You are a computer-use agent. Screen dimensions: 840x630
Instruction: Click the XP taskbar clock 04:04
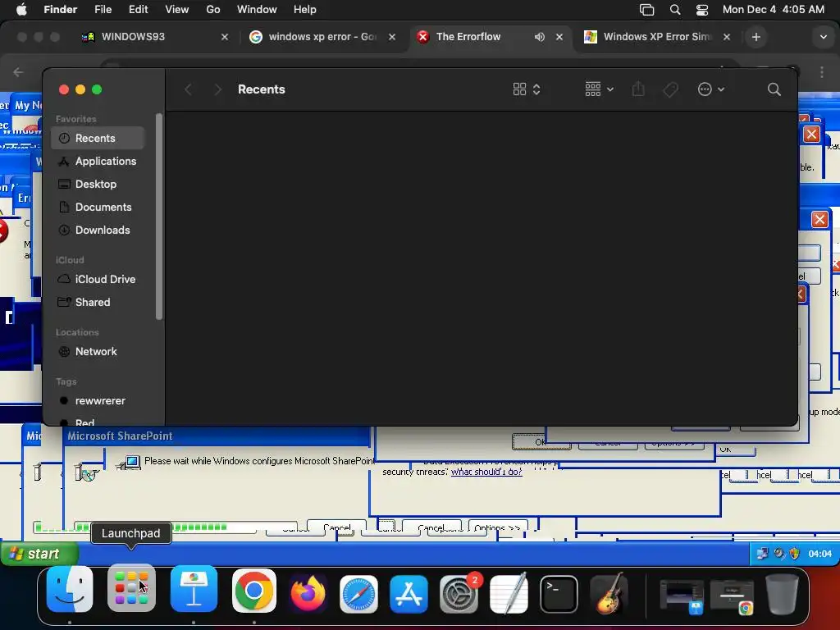[819, 554]
